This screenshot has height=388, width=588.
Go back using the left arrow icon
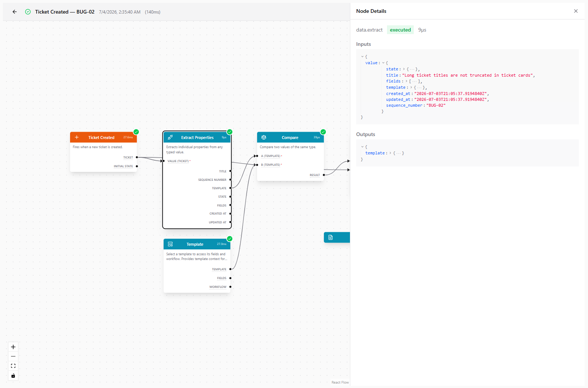coord(15,12)
